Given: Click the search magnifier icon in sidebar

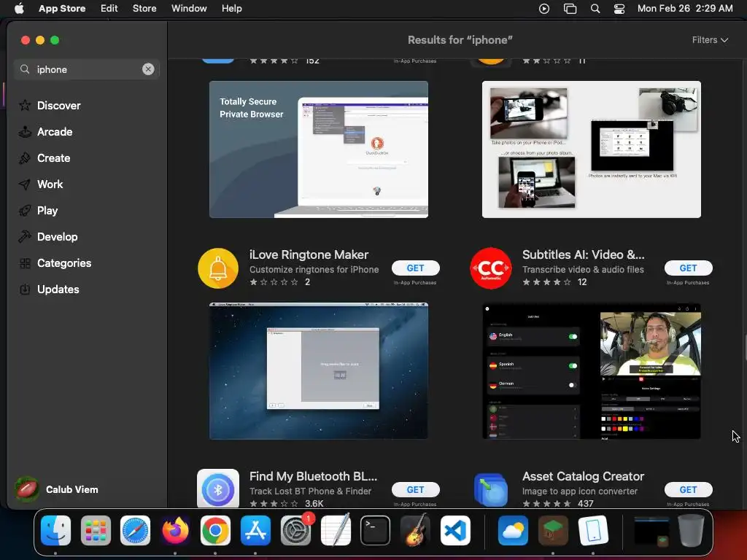Looking at the screenshot, I should [25, 69].
